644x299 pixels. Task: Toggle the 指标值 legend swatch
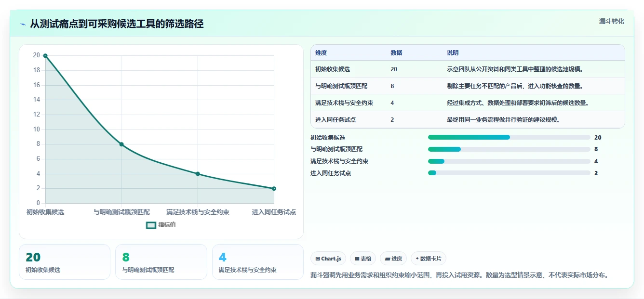click(x=151, y=225)
